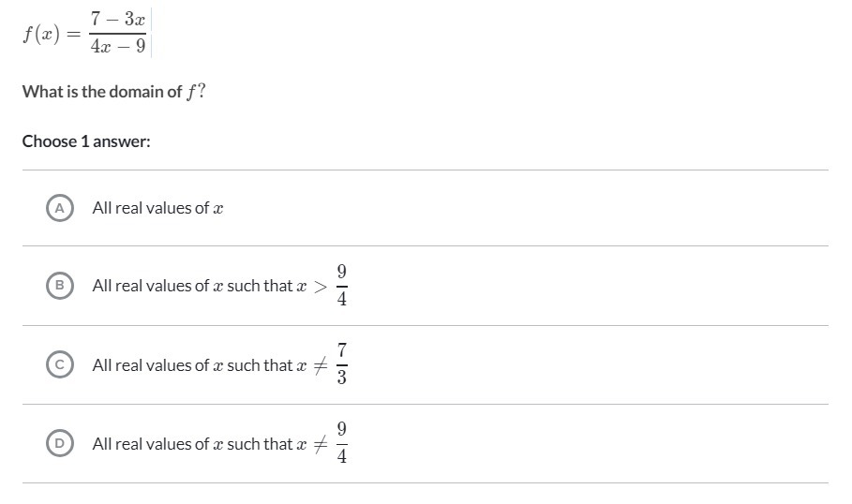
Task: Click the fraction 9/4 in option D
Action: 342,443
